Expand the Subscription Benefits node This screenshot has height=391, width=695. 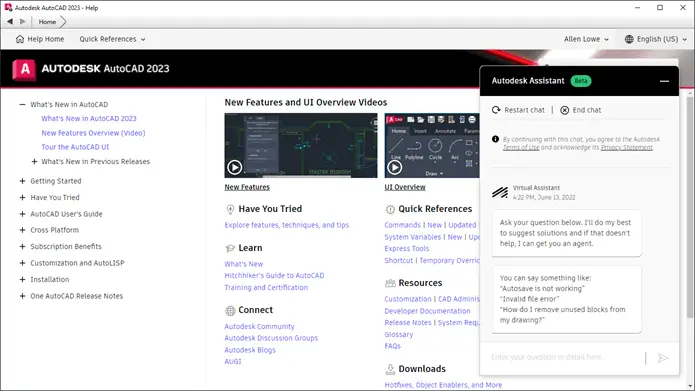(x=22, y=246)
